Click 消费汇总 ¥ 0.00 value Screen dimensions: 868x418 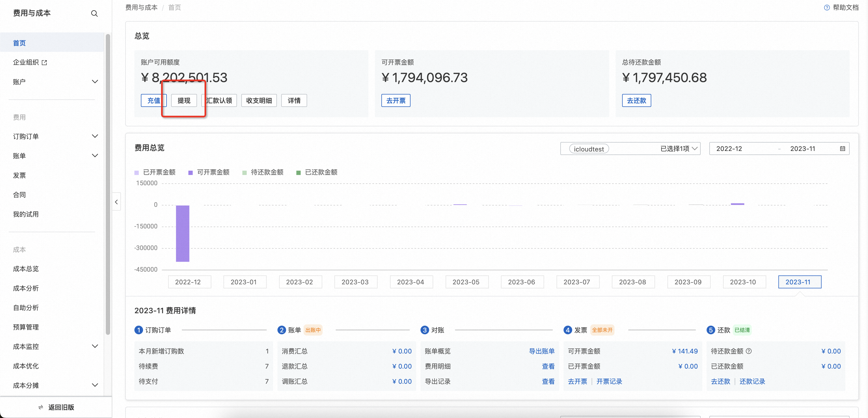(x=402, y=351)
